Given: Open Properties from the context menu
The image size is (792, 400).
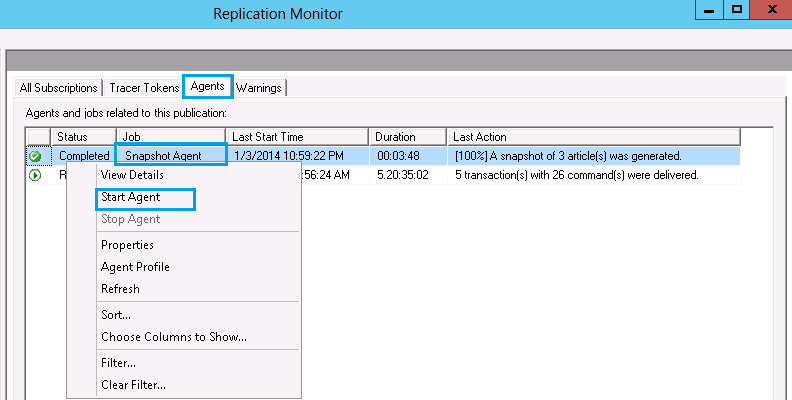Looking at the screenshot, I should tap(127, 245).
